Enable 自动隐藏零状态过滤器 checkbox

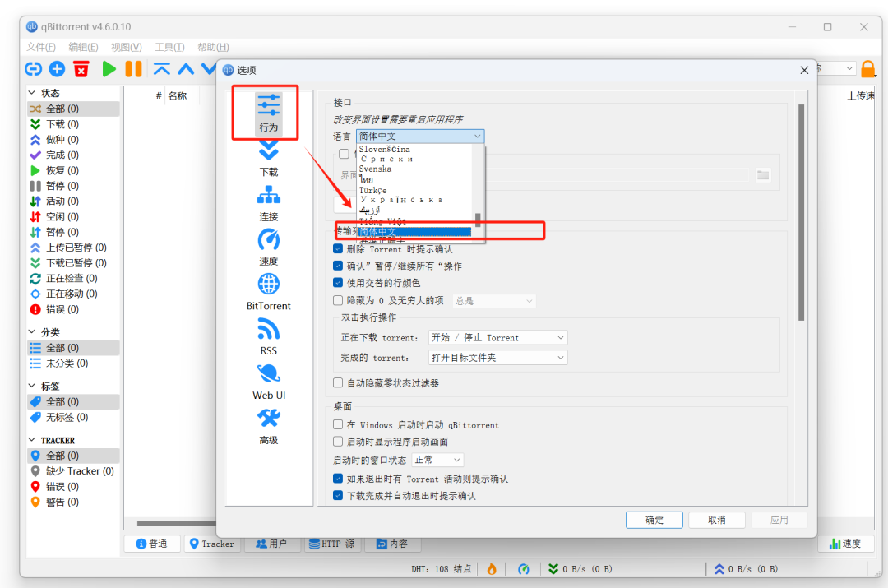click(x=338, y=383)
